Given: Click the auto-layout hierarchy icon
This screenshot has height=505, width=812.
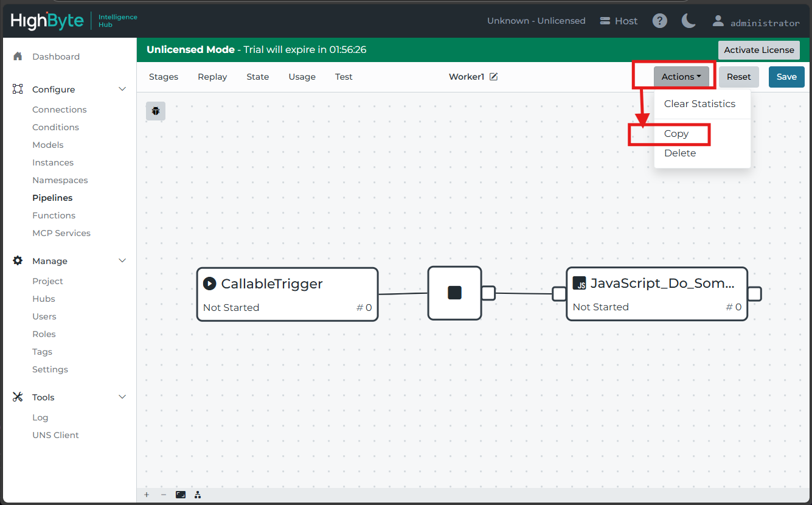Looking at the screenshot, I should [198, 495].
